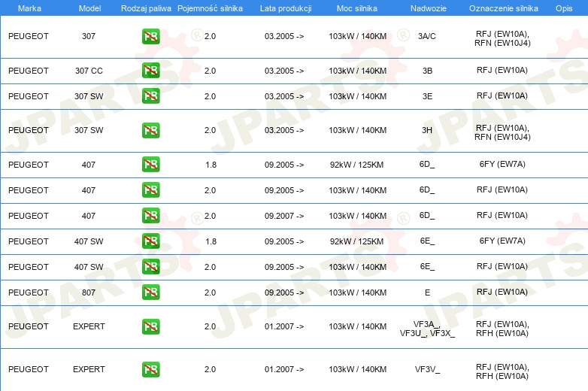588x391 pixels.
Task: Click the fuel icon in the 407 09.2007 row
Action: coord(150,216)
